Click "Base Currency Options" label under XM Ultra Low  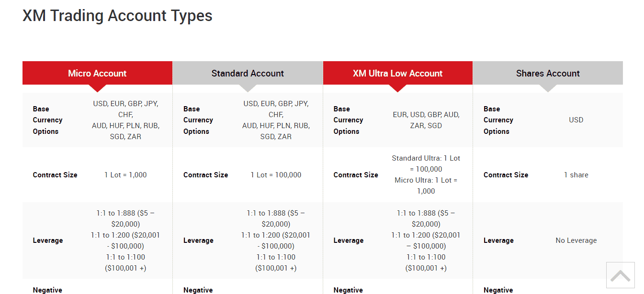click(x=349, y=120)
